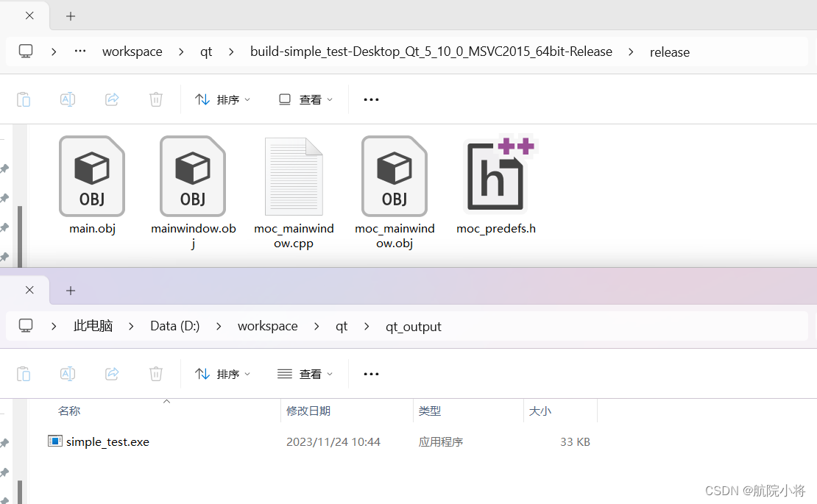Viewport: 817px width, 504px height.
Task: Click 应用程序 type cell
Action: [x=441, y=442]
